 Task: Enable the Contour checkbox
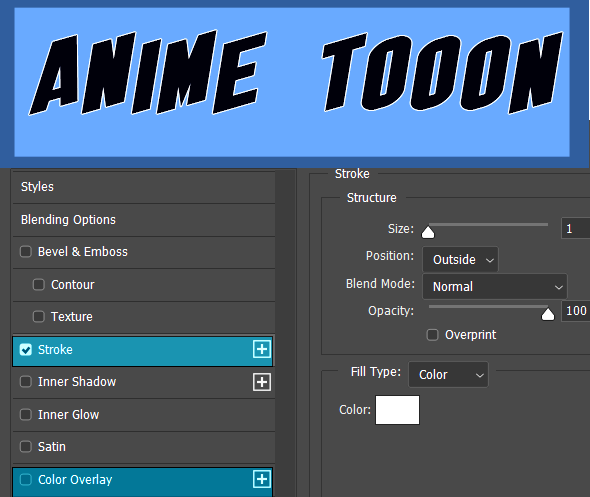[39, 284]
